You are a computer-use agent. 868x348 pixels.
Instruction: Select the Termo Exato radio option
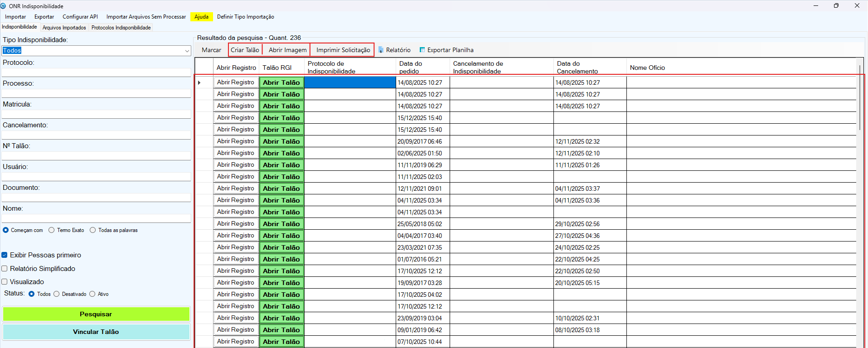pyautogui.click(x=52, y=230)
